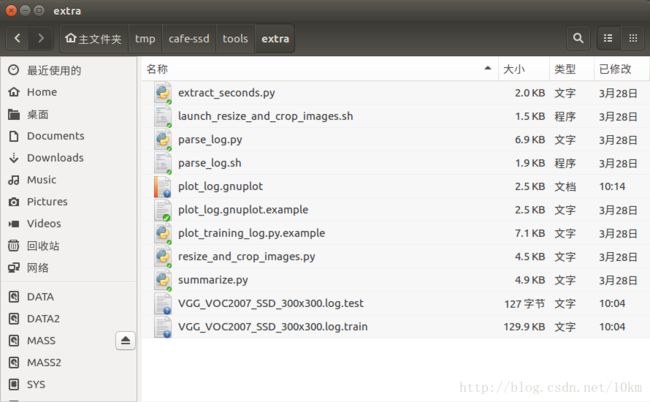This screenshot has height=402, width=650.
Task: Select file name plot_training_log.py.example
Action: (x=251, y=234)
